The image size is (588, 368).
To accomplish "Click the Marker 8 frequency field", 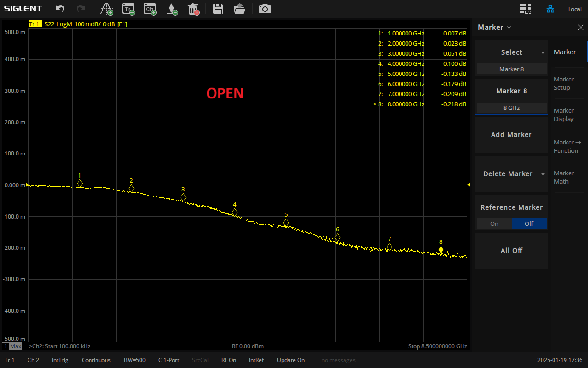I will click(511, 108).
